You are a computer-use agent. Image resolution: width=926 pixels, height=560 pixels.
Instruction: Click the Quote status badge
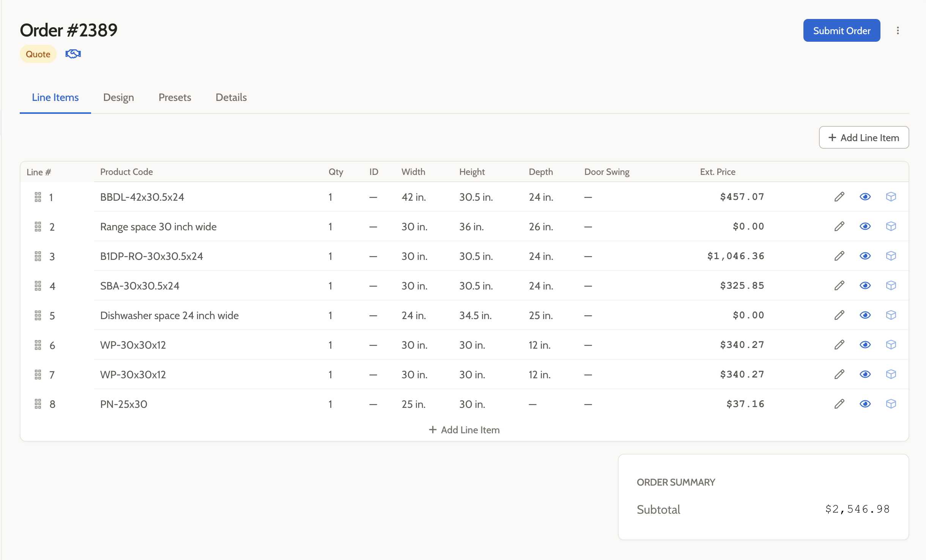pos(38,54)
